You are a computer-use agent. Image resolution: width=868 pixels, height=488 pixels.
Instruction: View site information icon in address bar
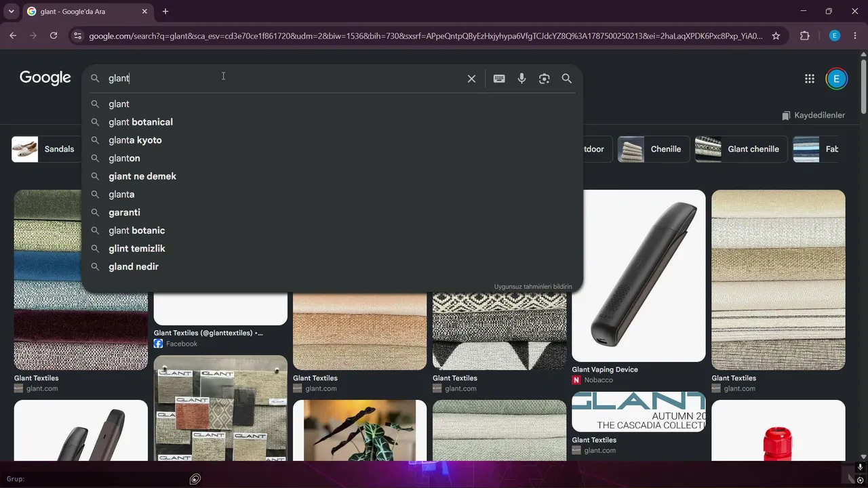(77, 36)
